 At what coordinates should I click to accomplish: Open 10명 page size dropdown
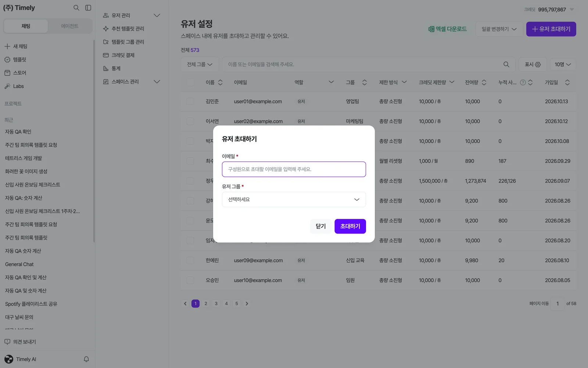click(x=563, y=64)
